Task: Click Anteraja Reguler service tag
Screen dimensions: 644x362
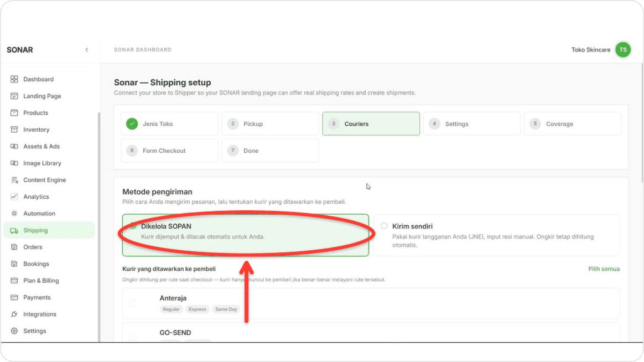Action: [x=172, y=309]
